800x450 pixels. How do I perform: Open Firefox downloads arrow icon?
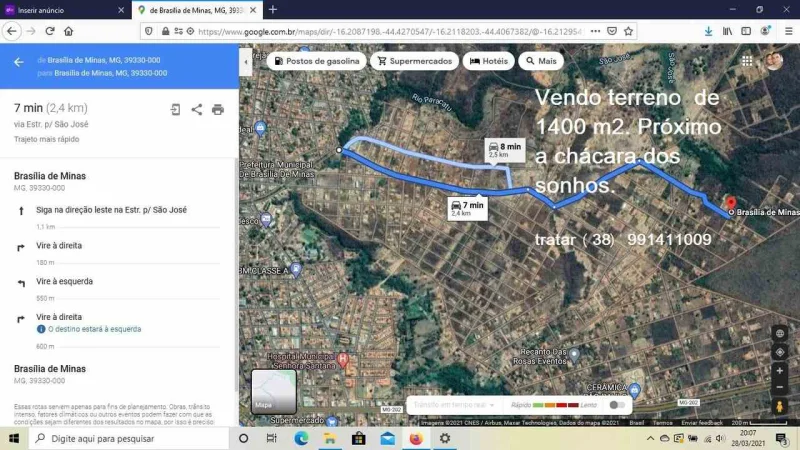708,31
